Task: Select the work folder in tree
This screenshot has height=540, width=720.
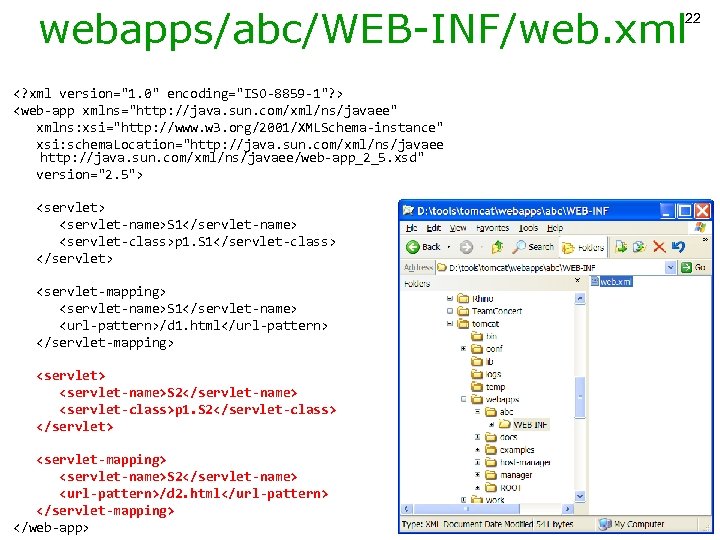Action: point(488,500)
